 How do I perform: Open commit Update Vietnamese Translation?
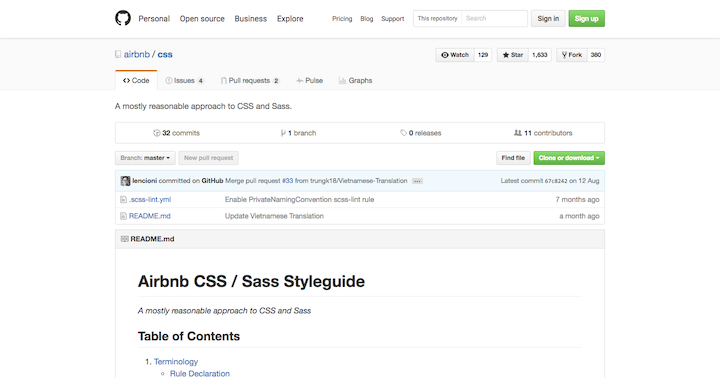click(x=274, y=216)
